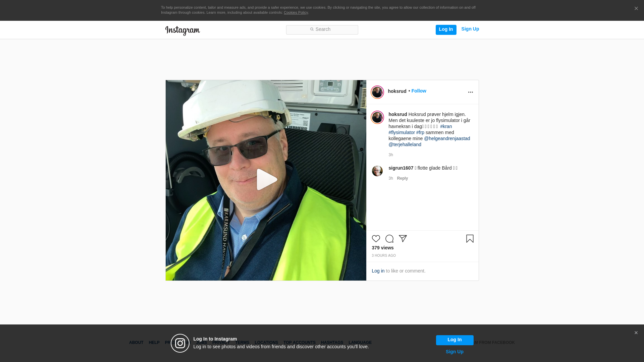Follow the hoksrud account
This screenshot has height=362, width=644.
coord(419,91)
